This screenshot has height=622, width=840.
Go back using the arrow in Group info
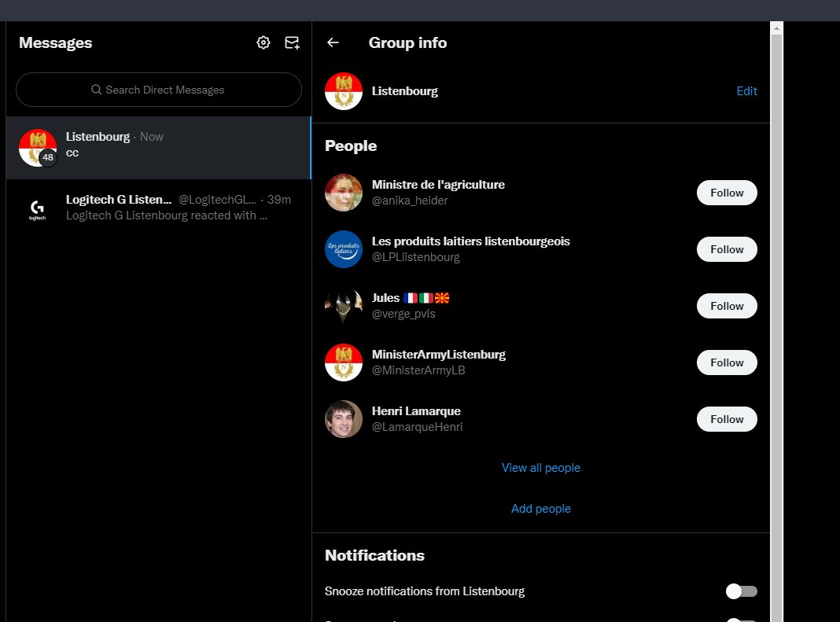[333, 43]
